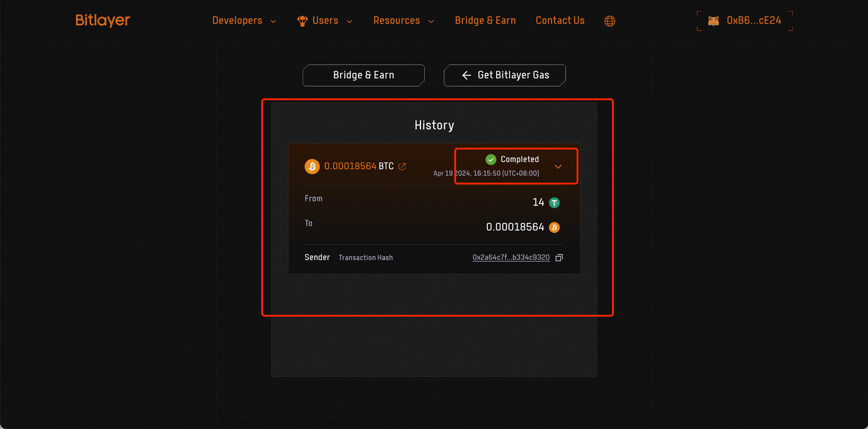Expand the Resources menu chevron
The image size is (868, 429).
point(431,22)
